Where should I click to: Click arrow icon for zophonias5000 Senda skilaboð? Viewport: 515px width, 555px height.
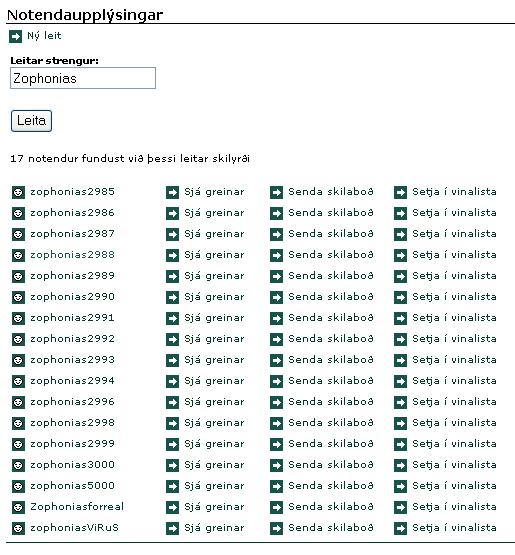(x=276, y=486)
